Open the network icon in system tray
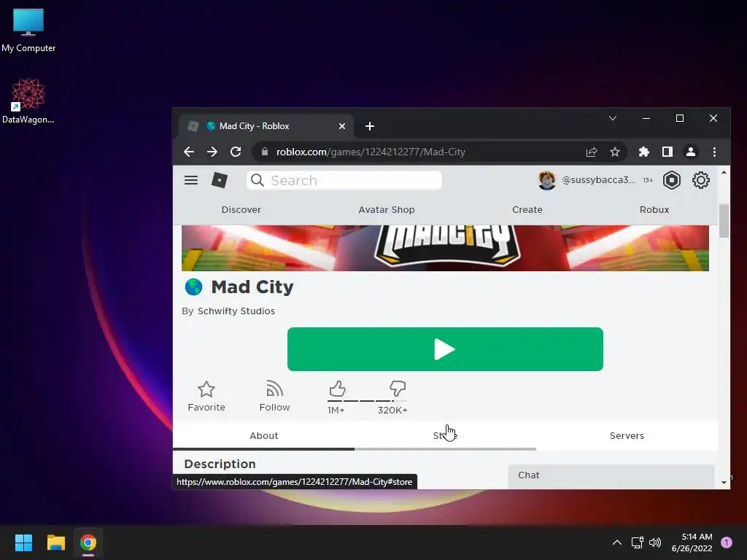 tap(637, 542)
